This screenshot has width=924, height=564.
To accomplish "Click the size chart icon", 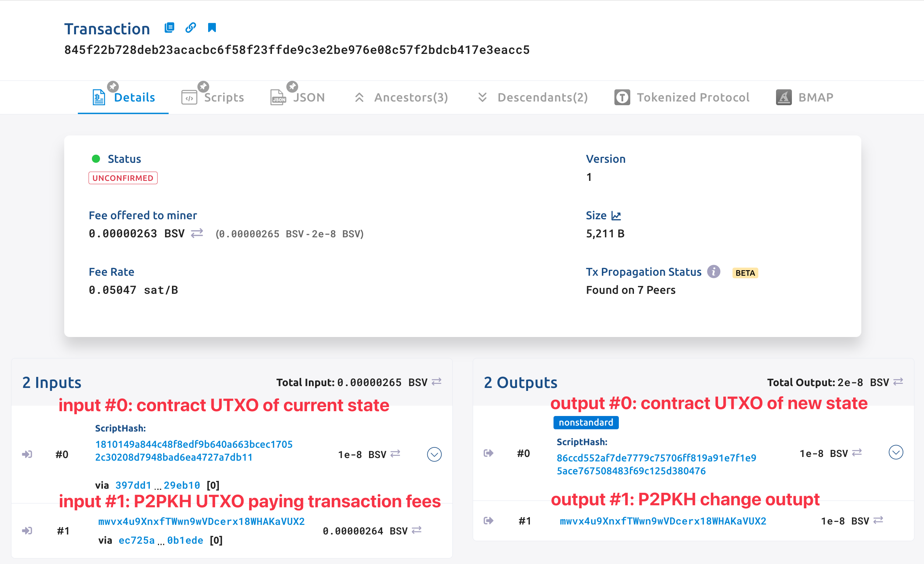I will click(616, 216).
